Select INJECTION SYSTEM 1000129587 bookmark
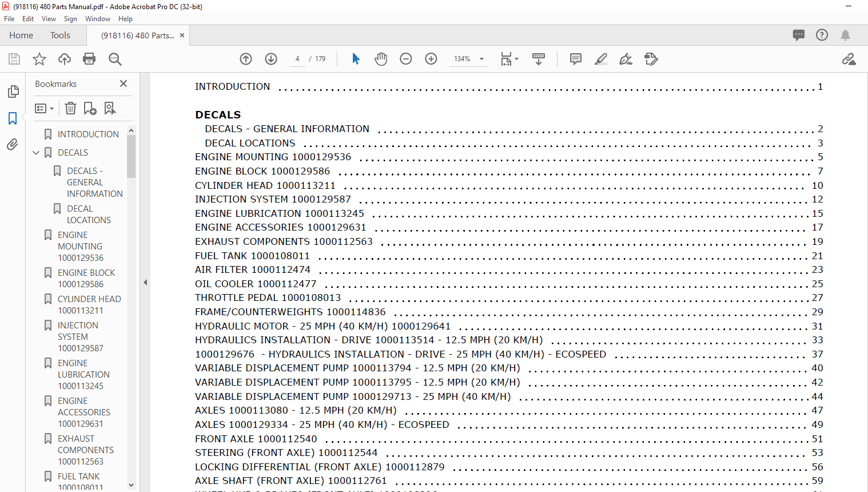Viewport: 868px width, 492px height. (81, 337)
